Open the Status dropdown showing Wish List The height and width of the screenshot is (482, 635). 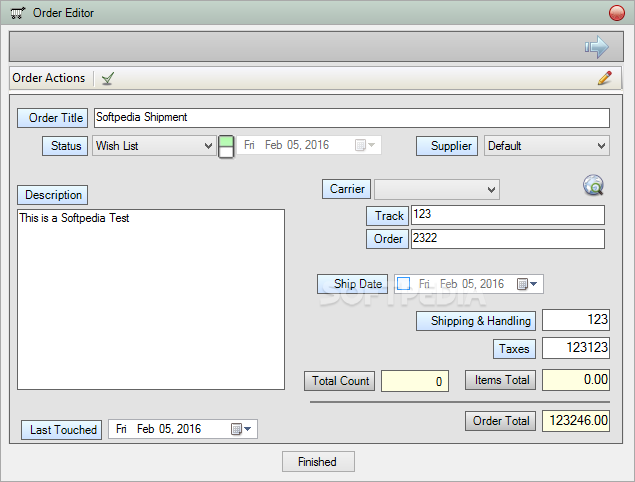(153, 146)
